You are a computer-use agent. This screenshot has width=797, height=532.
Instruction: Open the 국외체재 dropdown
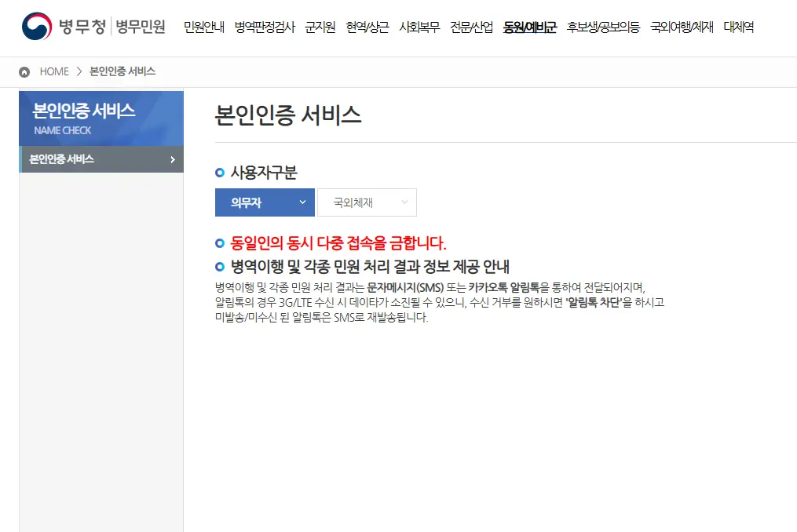[366, 202]
